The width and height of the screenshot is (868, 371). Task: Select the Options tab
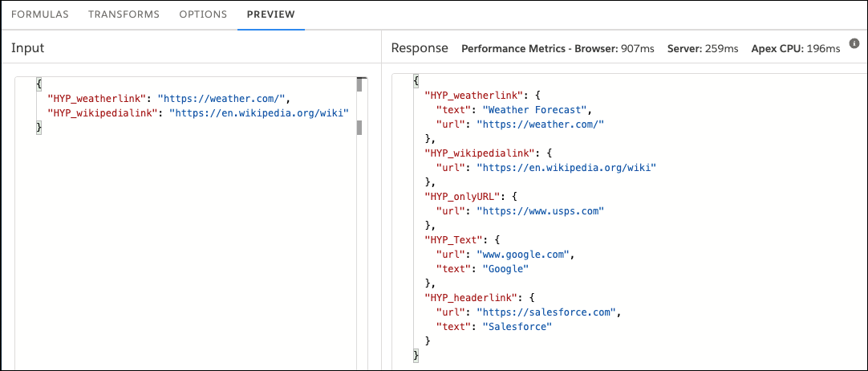203,14
